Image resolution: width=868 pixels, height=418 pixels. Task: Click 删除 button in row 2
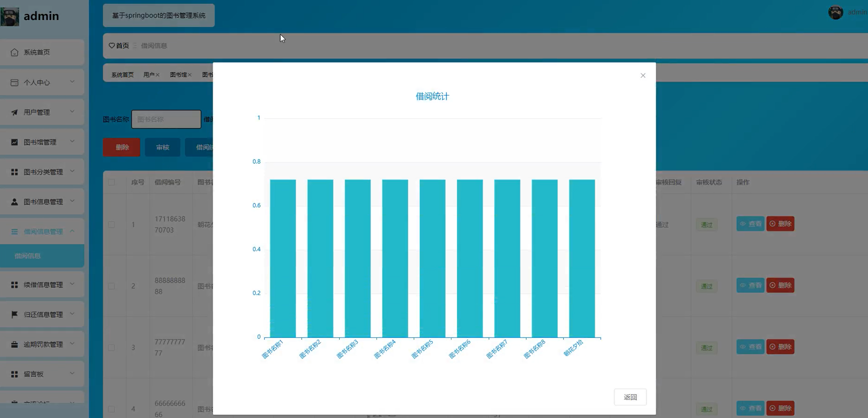coord(781,285)
